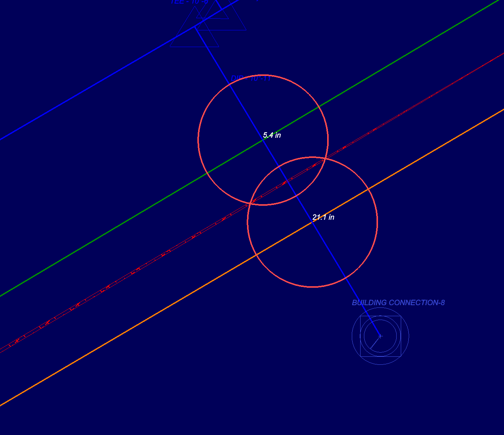Select the long blue main pipe line
The height and width of the screenshot is (435, 504).
76,96
